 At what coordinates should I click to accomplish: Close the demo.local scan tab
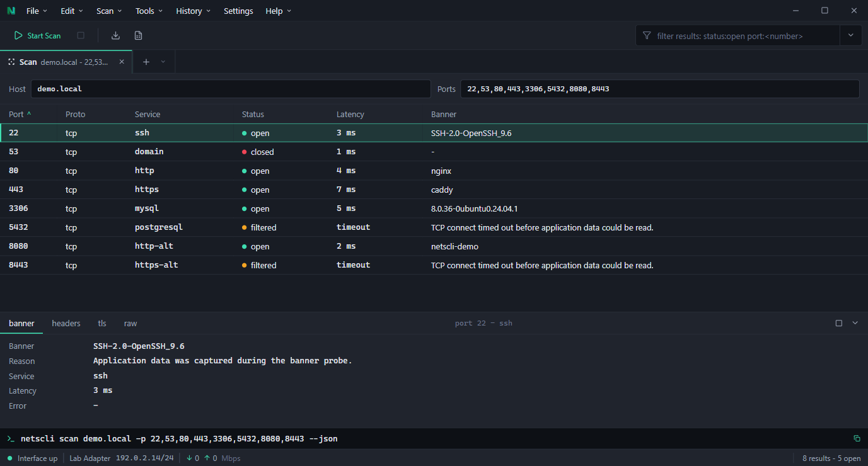(122, 62)
